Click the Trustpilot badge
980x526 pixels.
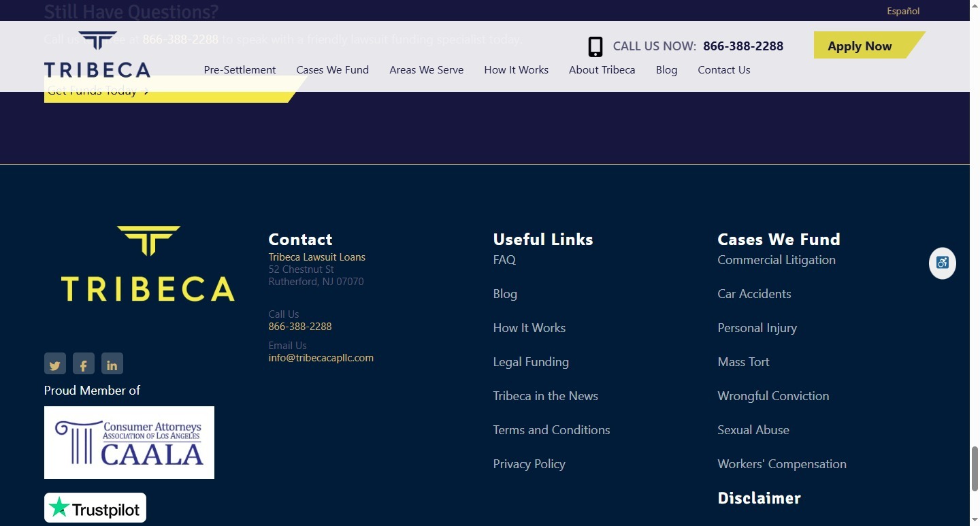95,508
